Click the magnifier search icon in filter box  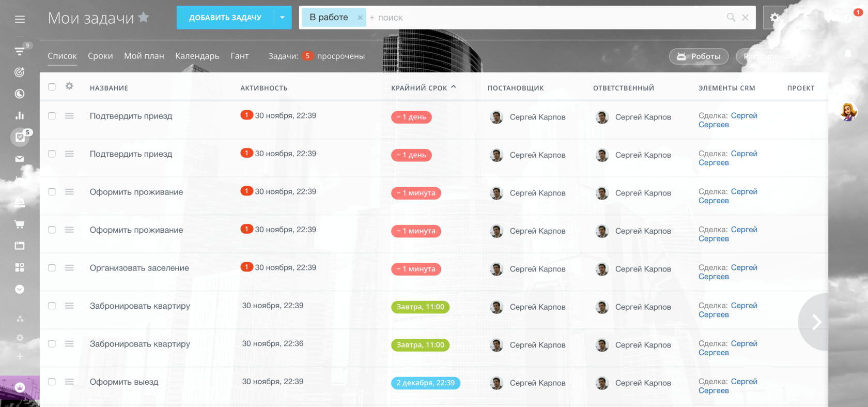pos(731,17)
